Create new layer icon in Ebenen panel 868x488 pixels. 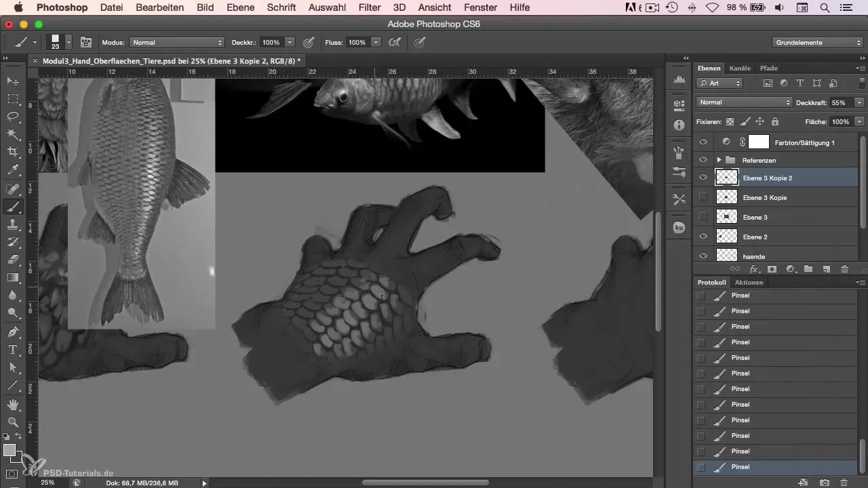click(827, 269)
